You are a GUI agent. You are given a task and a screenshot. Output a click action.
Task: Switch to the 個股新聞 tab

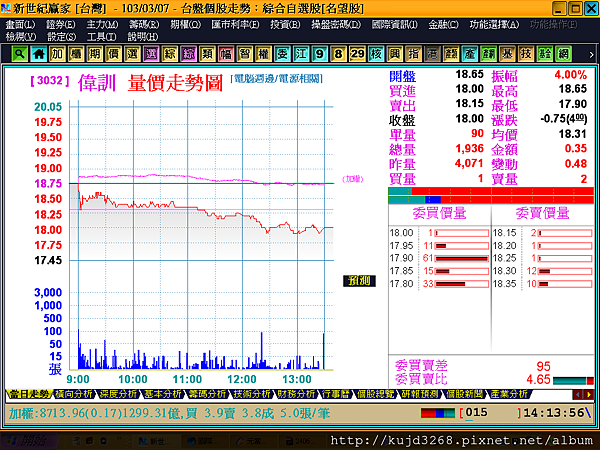(465, 394)
